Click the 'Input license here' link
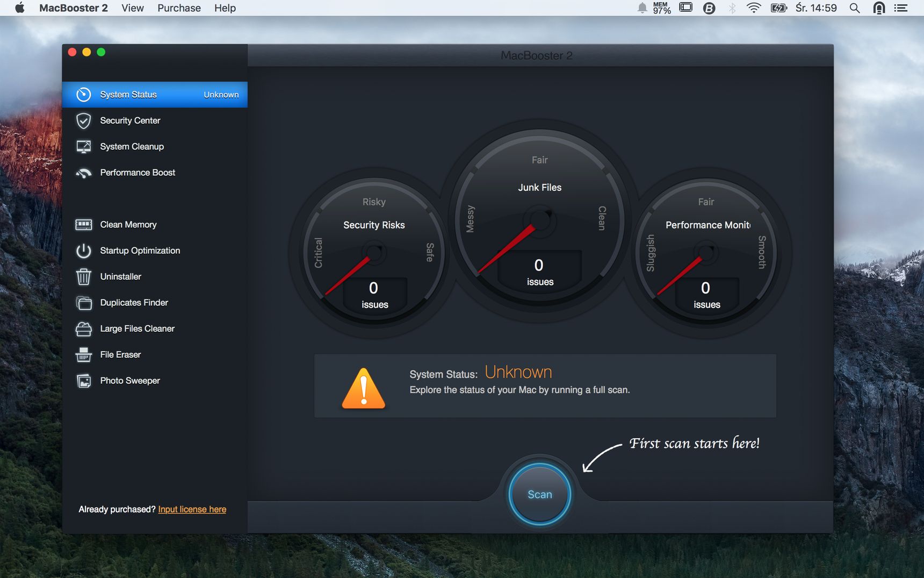 (192, 509)
